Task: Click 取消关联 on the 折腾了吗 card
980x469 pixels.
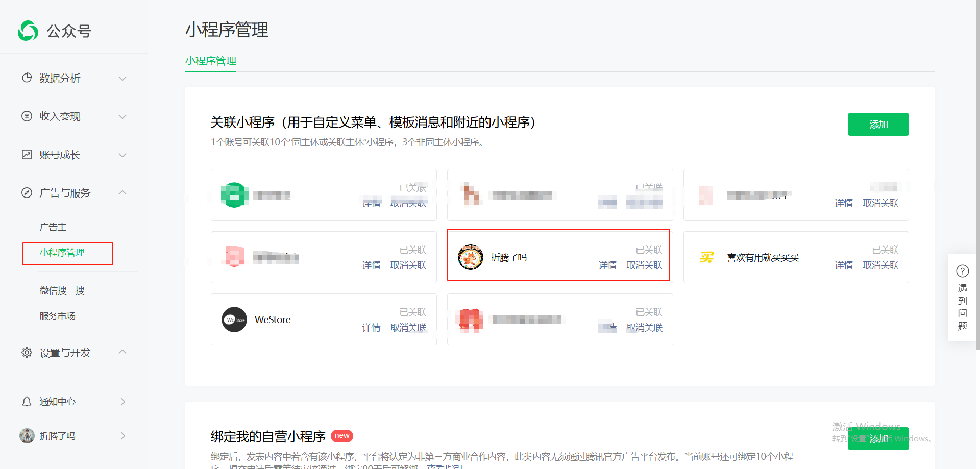Action: click(x=645, y=265)
